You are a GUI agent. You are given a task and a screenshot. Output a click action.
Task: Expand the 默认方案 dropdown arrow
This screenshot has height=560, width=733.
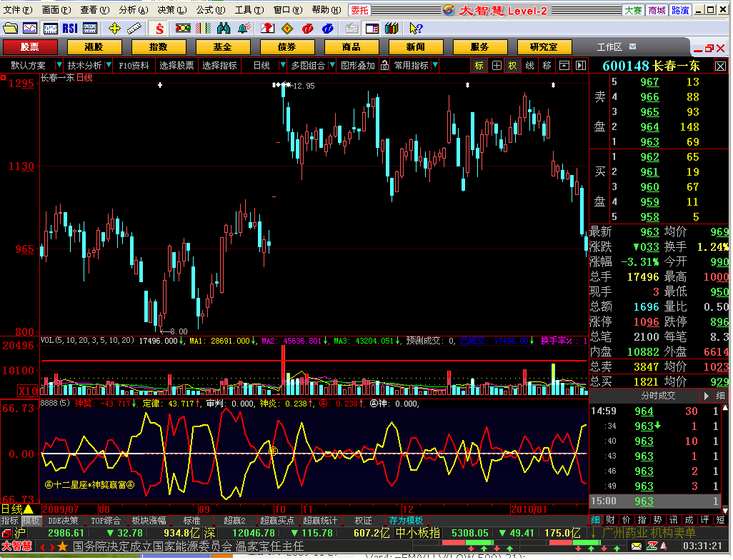click(59, 65)
